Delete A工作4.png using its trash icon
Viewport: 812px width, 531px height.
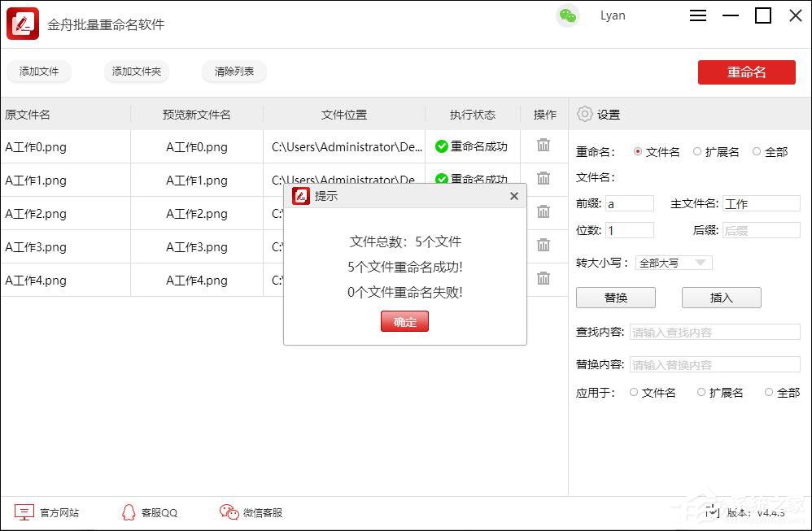pos(544,279)
